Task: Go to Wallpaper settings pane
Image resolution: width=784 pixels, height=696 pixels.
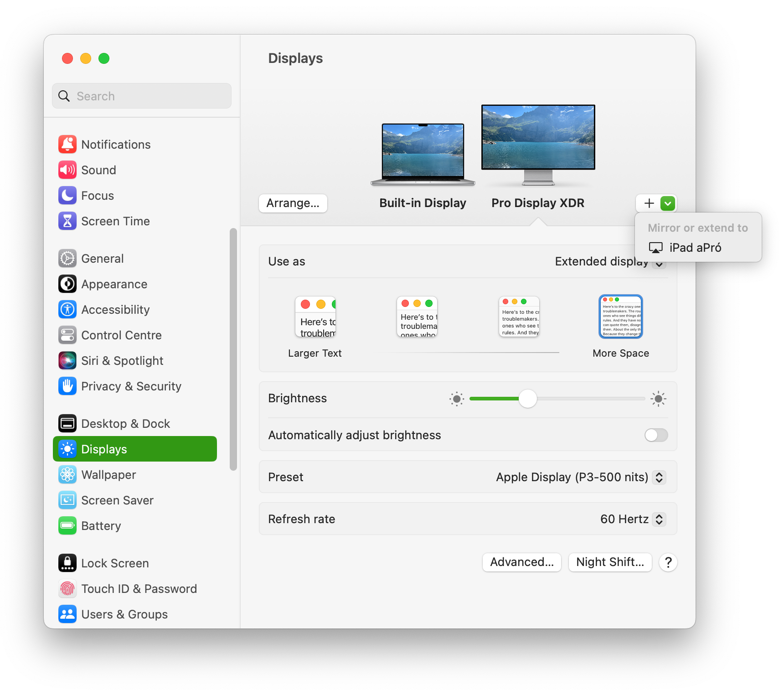Action: 135,475
